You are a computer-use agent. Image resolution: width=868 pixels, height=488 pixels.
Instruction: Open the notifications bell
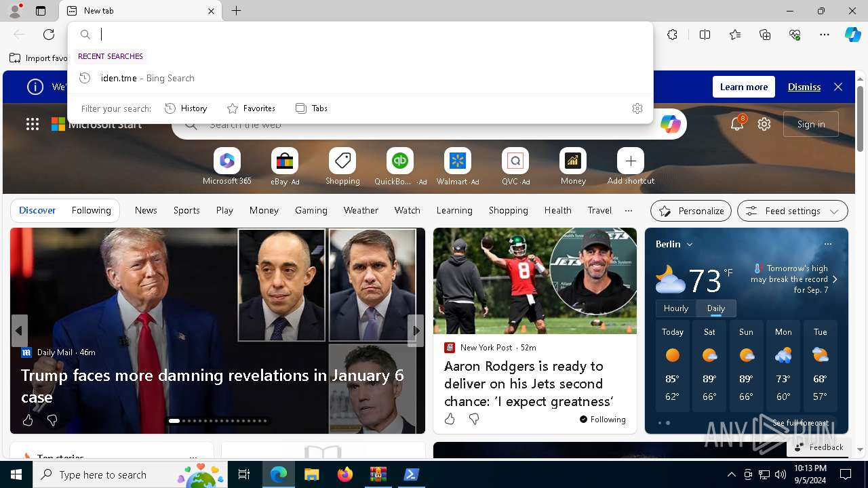tap(737, 124)
